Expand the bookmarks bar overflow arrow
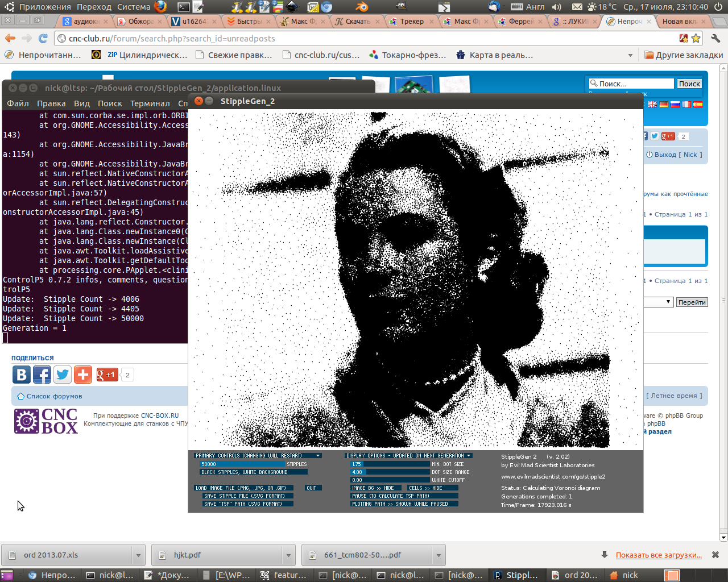Viewport: 728px width, 582px height. (x=630, y=55)
